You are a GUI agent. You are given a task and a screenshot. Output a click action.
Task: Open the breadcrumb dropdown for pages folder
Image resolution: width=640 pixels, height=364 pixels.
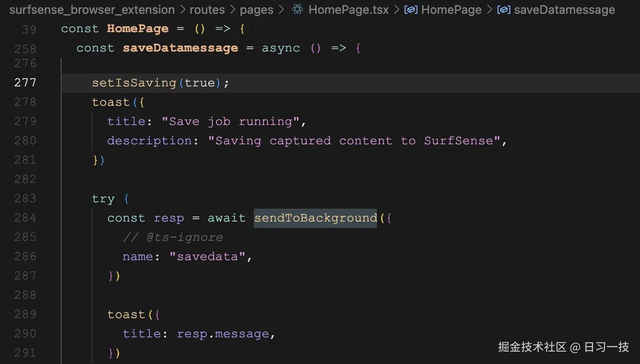tap(256, 9)
